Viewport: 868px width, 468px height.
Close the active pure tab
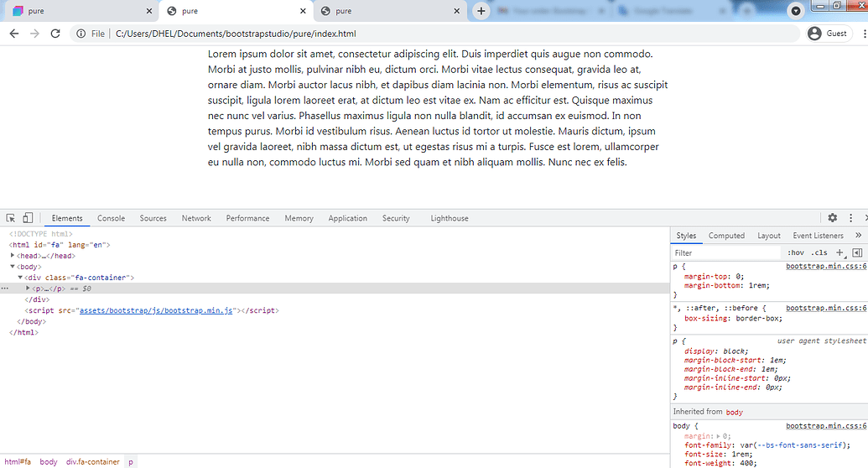coord(303,11)
